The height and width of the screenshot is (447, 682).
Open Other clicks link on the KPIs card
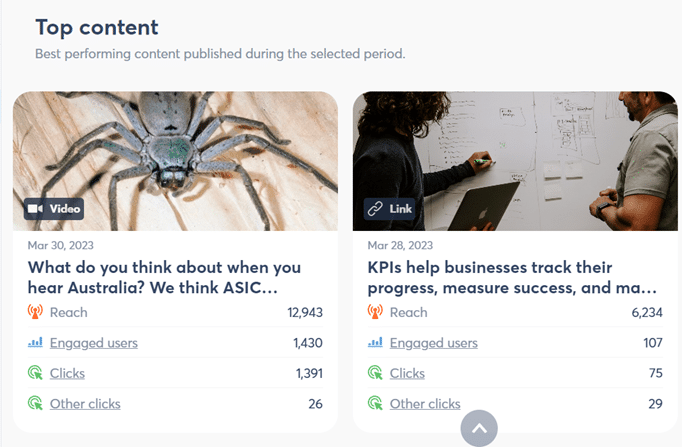425,404
